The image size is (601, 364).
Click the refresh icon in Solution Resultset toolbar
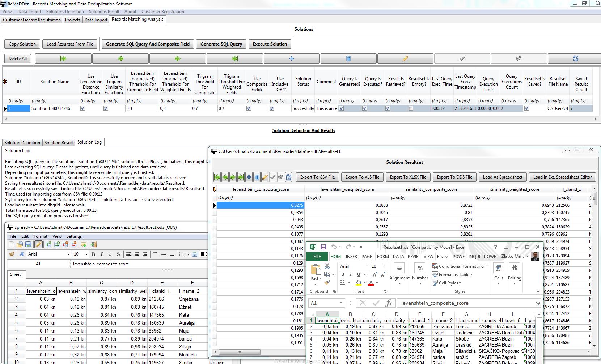pos(289,177)
